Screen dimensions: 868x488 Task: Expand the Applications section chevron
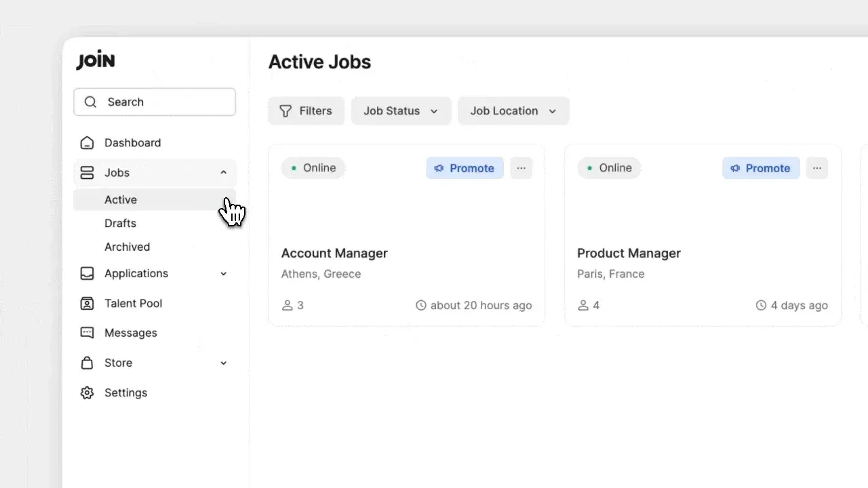click(223, 274)
